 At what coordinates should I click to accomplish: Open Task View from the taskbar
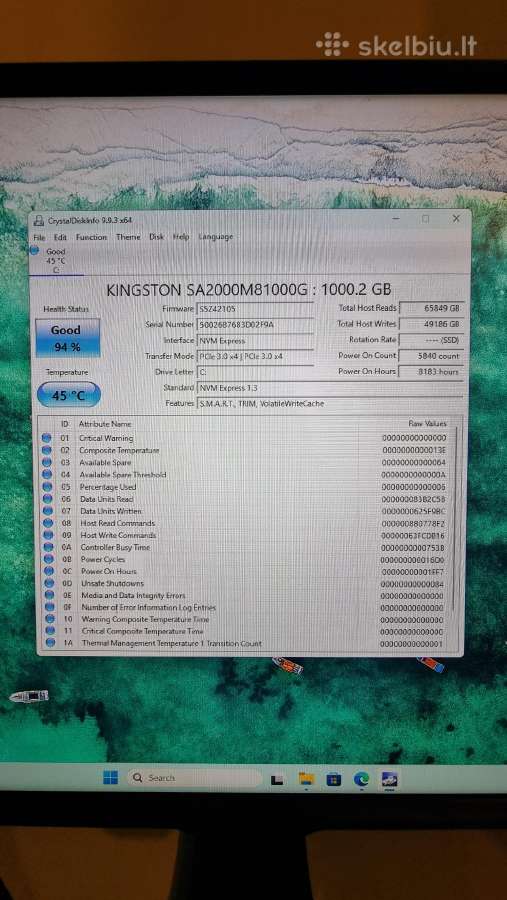click(277, 779)
